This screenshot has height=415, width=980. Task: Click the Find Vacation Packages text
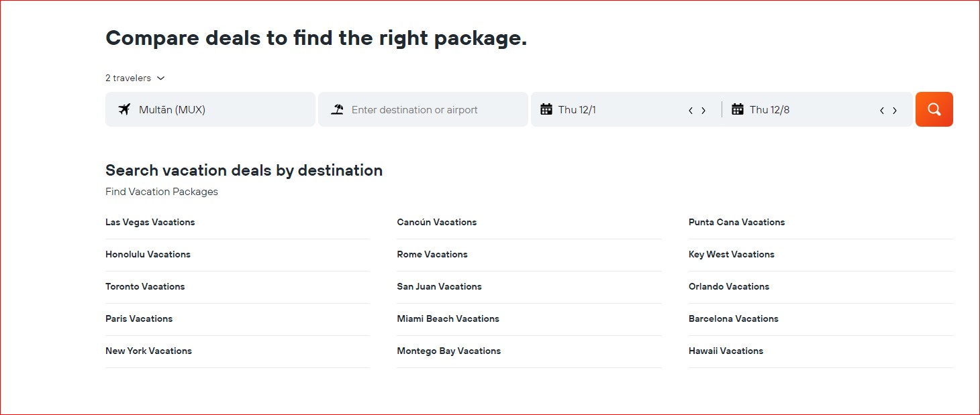click(162, 192)
